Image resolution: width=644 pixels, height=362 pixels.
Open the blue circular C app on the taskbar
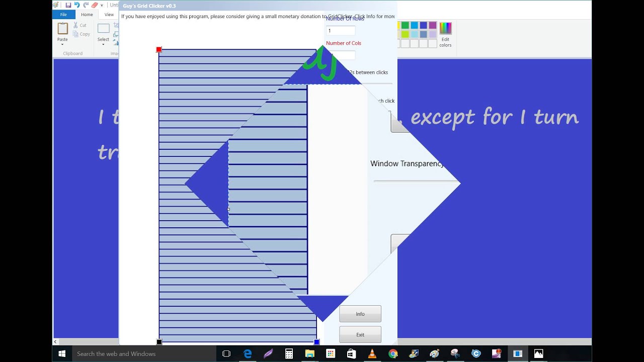click(476, 354)
